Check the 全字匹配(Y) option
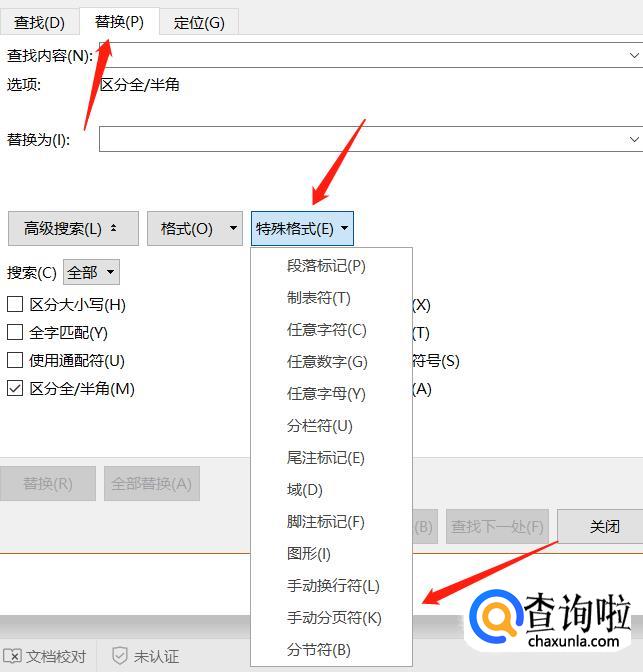This screenshot has height=672, width=643. 15,333
